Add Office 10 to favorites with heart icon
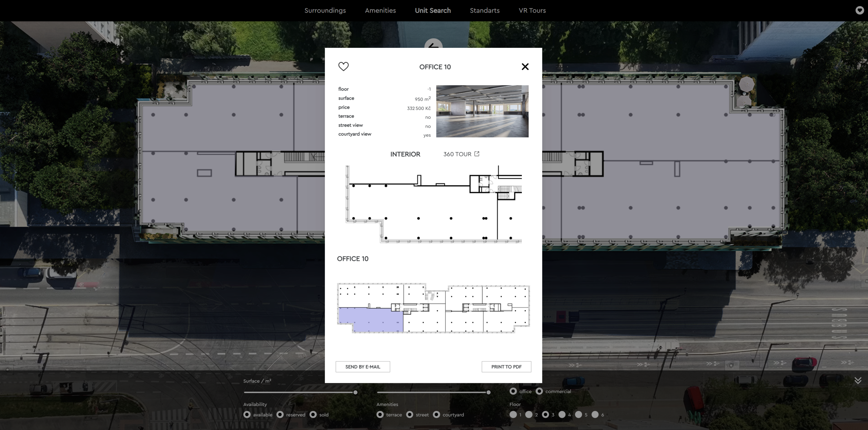Screen dimensions: 868x430 [x=343, y=67]
